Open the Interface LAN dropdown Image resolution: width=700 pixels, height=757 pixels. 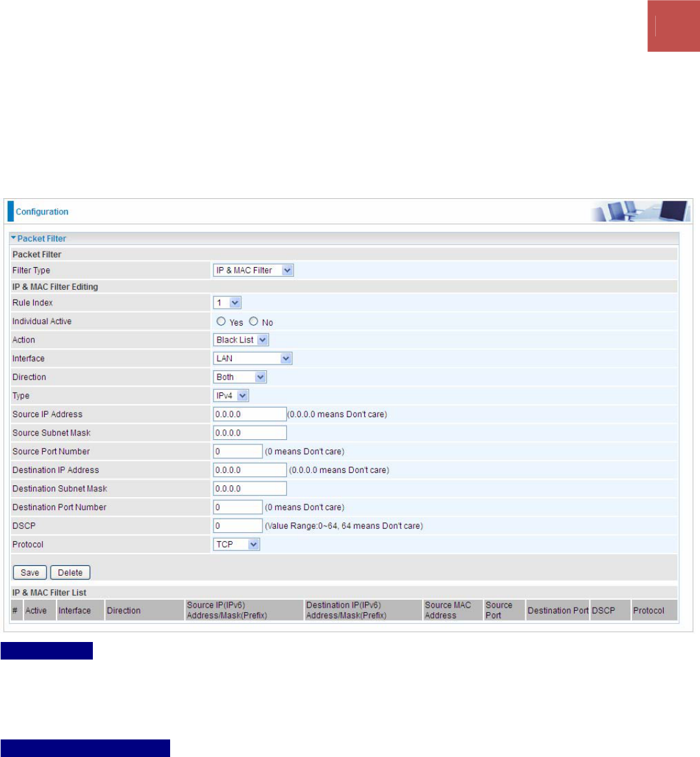click(x=253, y=358)
